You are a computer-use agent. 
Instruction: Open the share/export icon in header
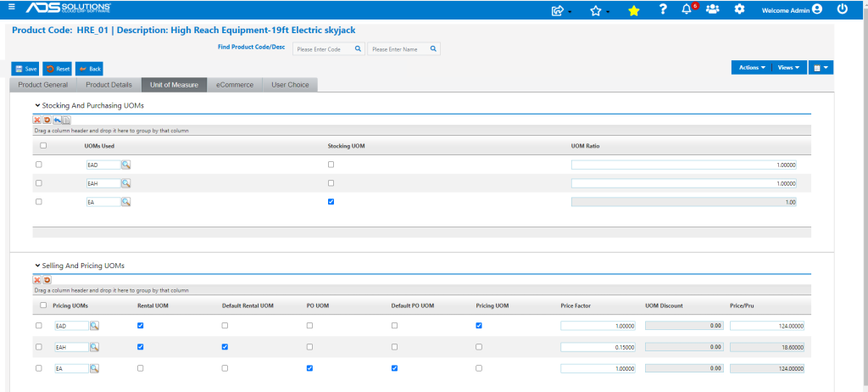[558, 10]
